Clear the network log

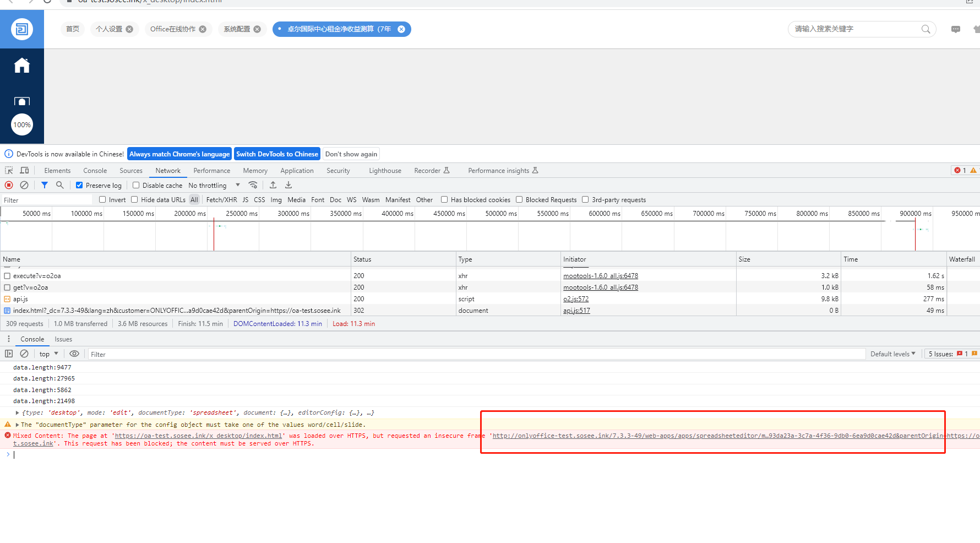pyautogui.click(x=24, y=185)
